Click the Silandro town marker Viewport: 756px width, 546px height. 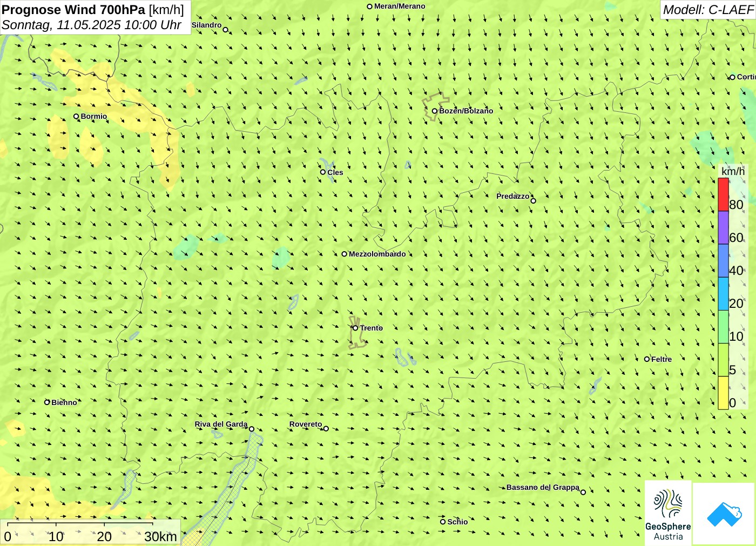pos(225,30)
